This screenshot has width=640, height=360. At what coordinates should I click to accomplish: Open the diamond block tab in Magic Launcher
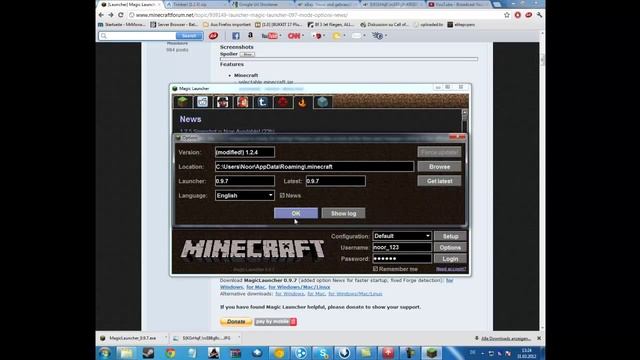tap(322, 102)
